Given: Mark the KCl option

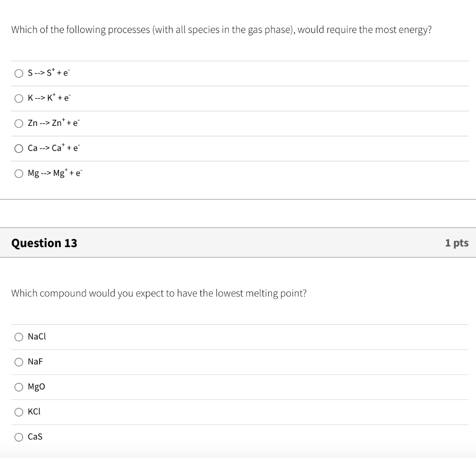Looking at the screenshot, I should click(x=19, y=412).
